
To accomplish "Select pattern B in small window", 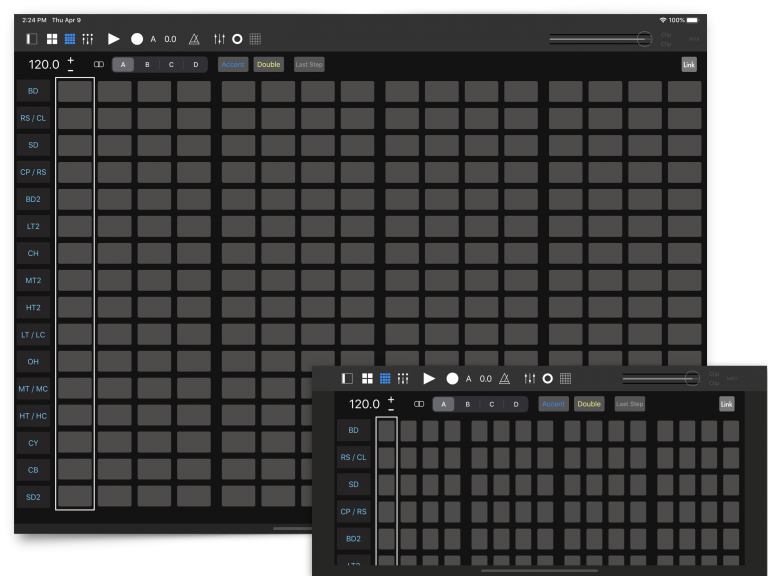I will click(x=467, y=404).
